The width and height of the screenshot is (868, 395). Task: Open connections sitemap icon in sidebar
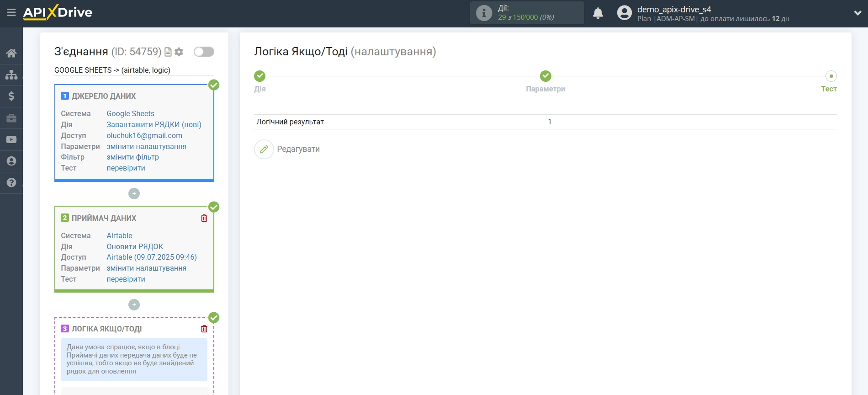point(11,75)
